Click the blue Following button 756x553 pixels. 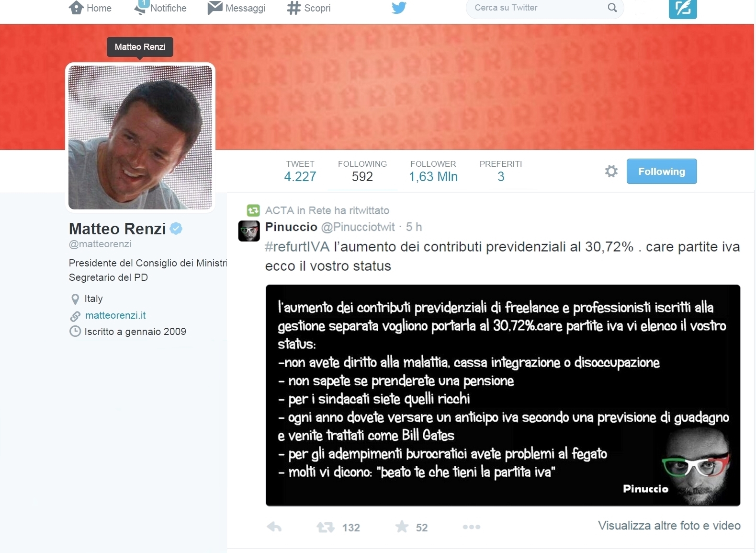pyautogui.click(x=662, y=171)
